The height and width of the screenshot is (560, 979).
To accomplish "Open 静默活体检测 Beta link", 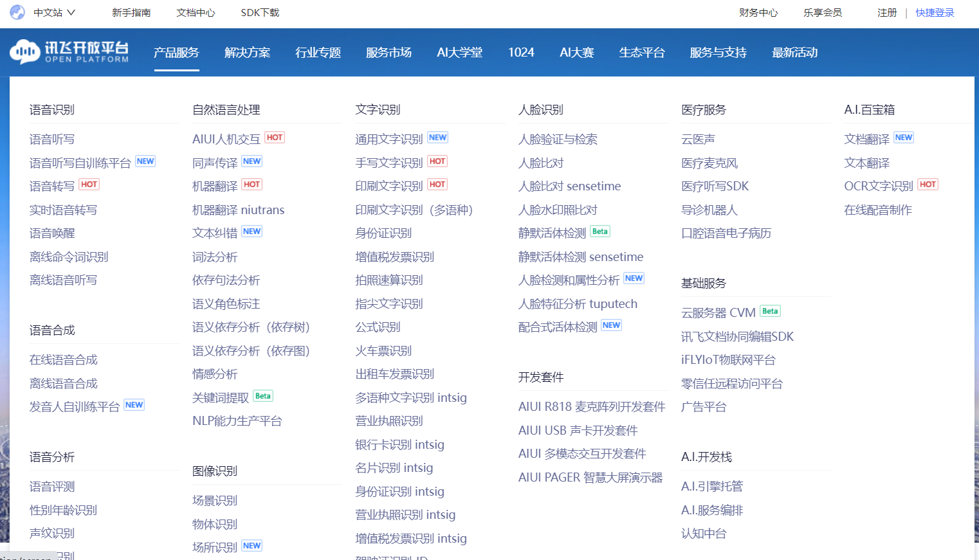I will 553,233.
